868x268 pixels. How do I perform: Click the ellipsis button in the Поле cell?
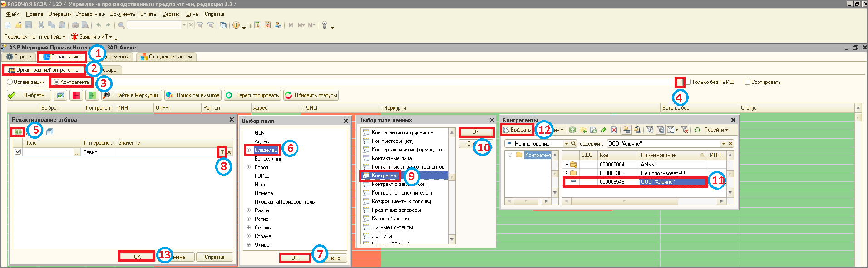click(x=77, y=153)
